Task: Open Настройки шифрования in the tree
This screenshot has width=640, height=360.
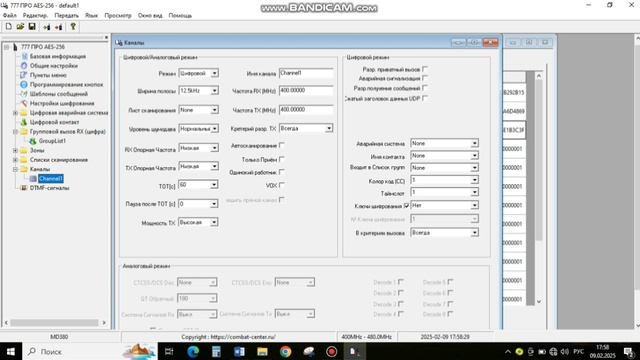Action: tap(62, 103)
